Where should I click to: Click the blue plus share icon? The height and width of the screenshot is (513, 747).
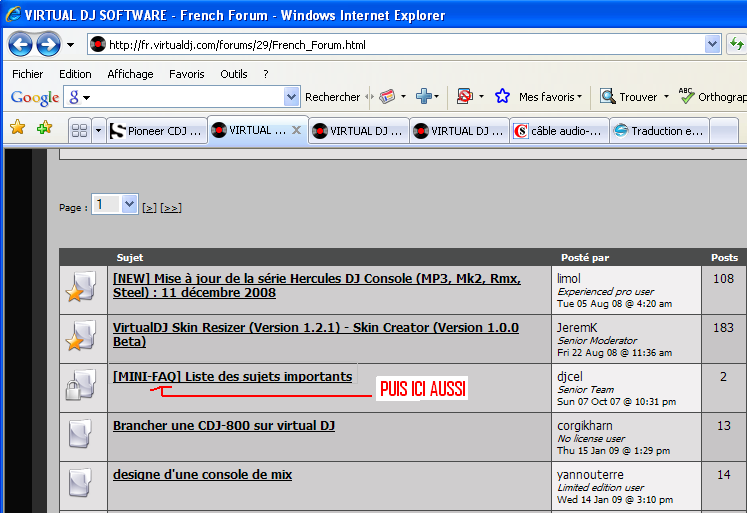pos(424,97)
